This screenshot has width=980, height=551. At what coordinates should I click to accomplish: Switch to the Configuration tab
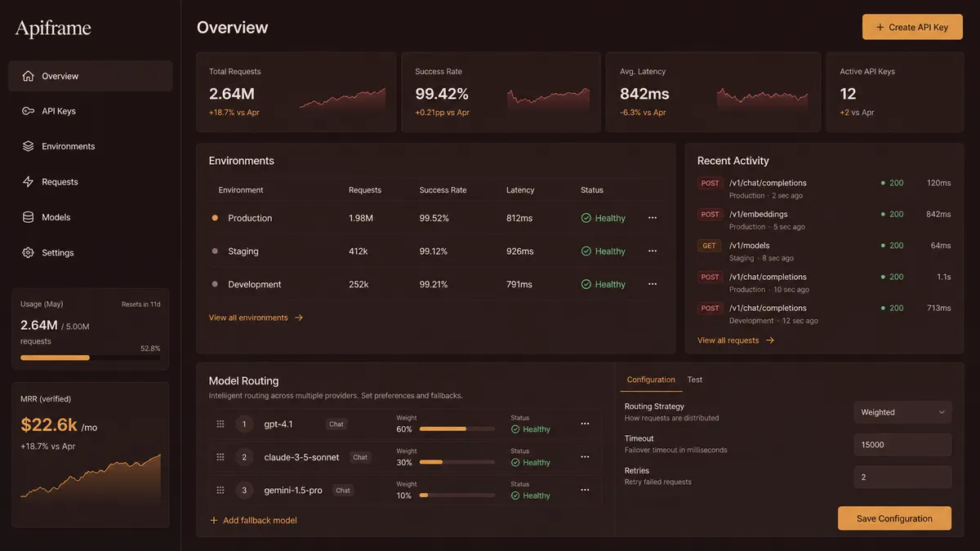pos(651,380)
